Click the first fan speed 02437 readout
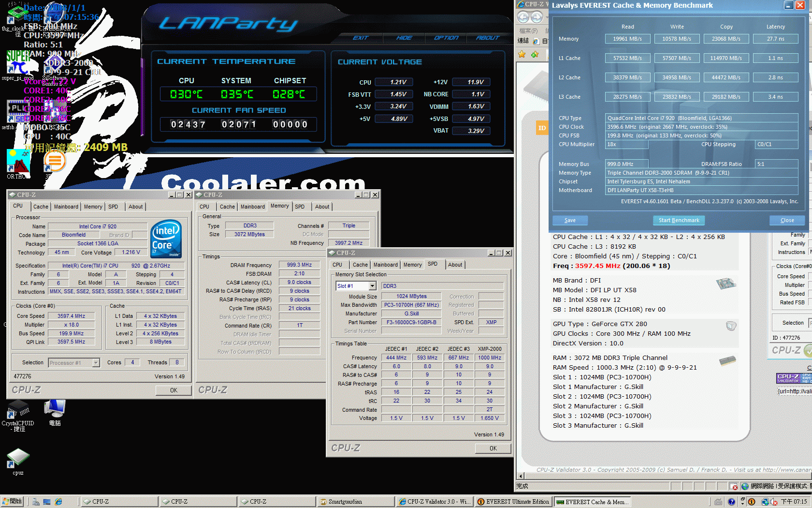Viewport: 812px width, 508px height. point(188,124)
